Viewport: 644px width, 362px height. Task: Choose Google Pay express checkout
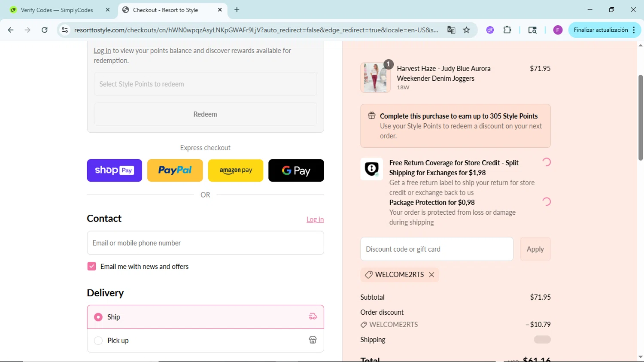(296, 170)
